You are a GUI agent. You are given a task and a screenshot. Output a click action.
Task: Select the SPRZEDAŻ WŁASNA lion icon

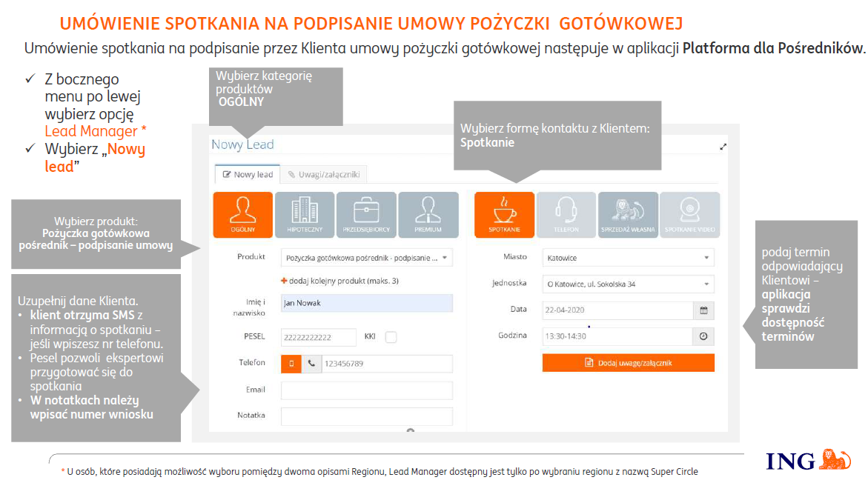pos(628,215)
